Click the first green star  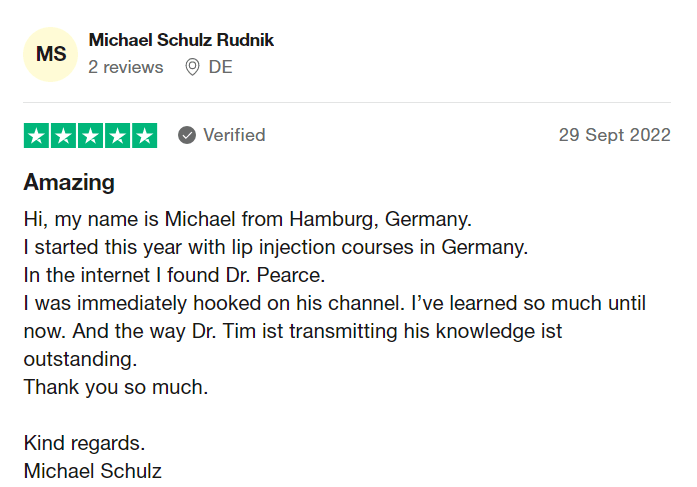[36, 136]
